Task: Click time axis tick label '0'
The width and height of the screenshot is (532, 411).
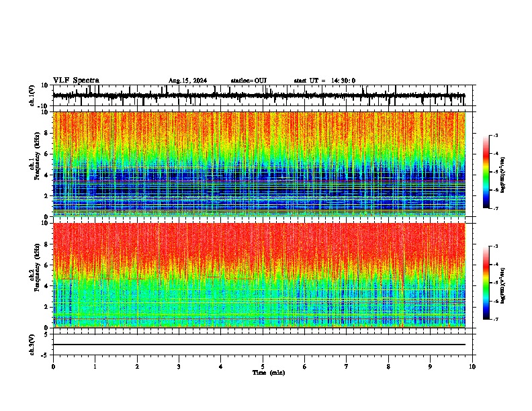Action: click(x=53, y=367)
